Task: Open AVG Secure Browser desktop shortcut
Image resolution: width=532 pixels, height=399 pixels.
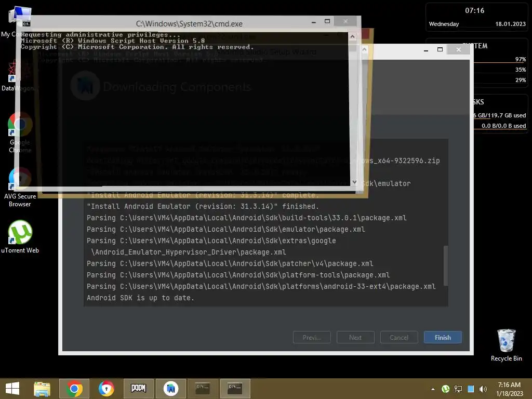Action: [x=20, y=187]
